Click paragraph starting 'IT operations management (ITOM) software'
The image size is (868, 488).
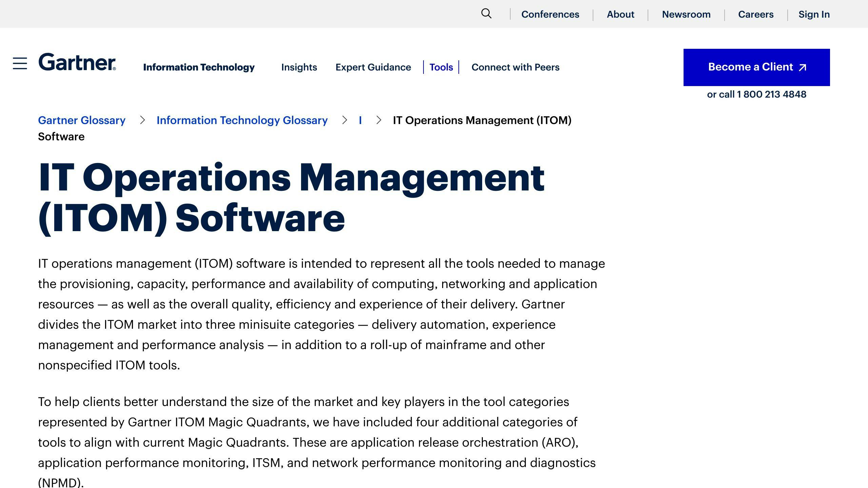point(321,314)
